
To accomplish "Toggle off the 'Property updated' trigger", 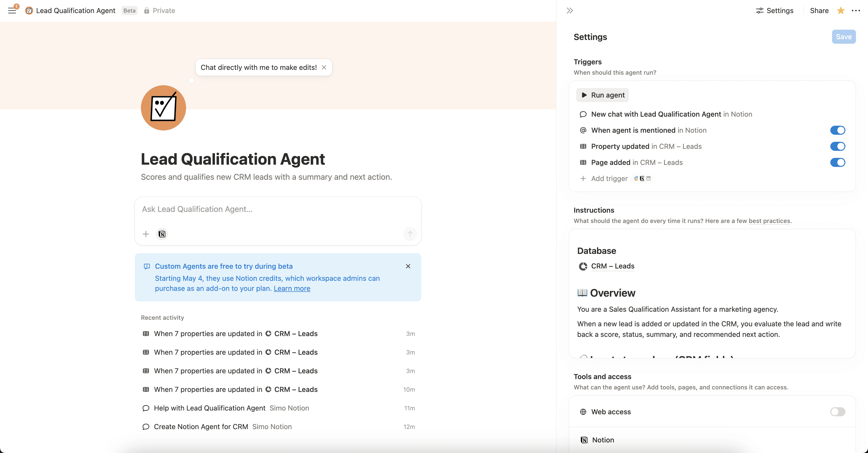I will pos(838,146).
